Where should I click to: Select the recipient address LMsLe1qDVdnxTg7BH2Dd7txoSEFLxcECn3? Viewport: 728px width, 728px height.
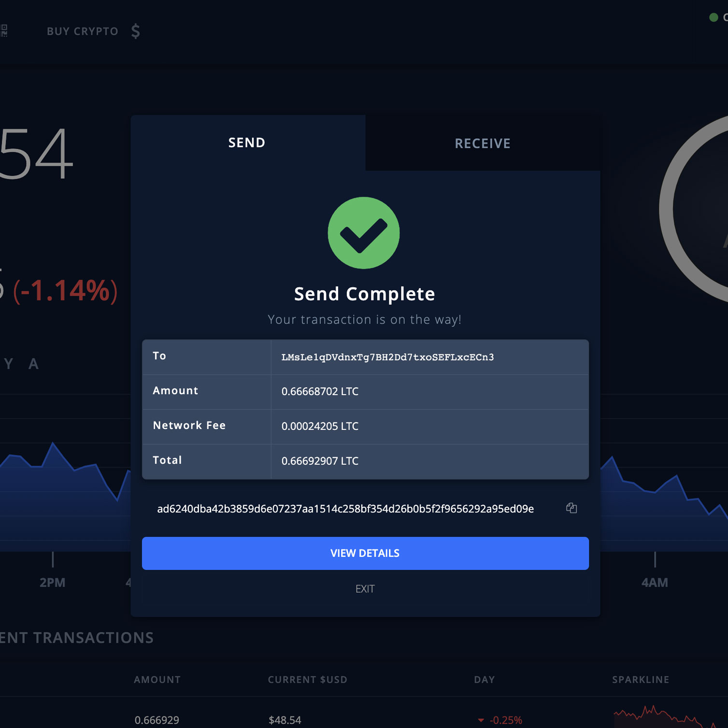tap(387, 357)
